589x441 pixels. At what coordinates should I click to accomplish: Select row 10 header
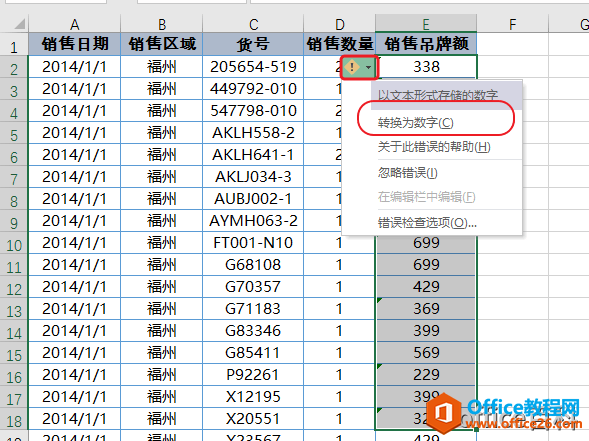(x=14, y=245)
